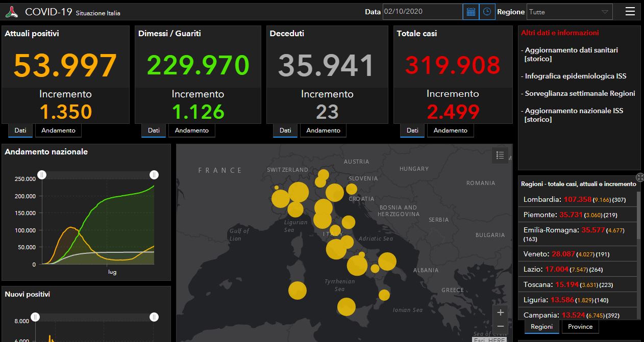Switch to Andamento under Deceduti
This screenshot has height=342, width=644.
[x=323, y=130]
